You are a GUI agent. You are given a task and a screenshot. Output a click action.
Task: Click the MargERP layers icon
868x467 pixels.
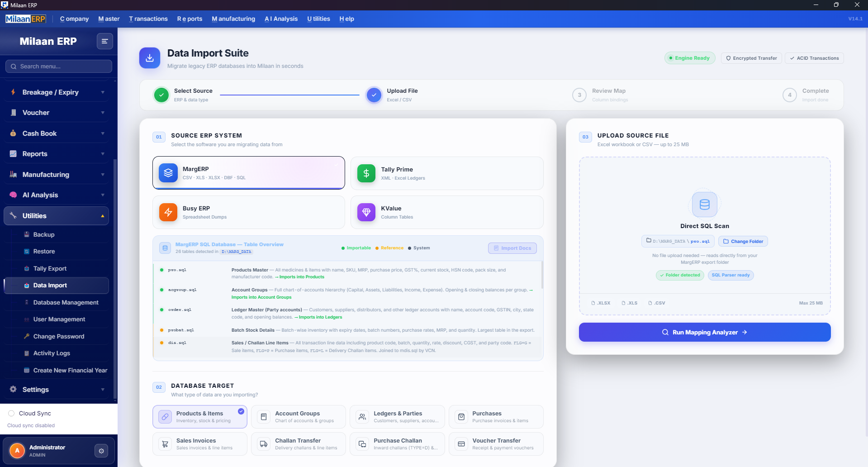click(168, 173)
